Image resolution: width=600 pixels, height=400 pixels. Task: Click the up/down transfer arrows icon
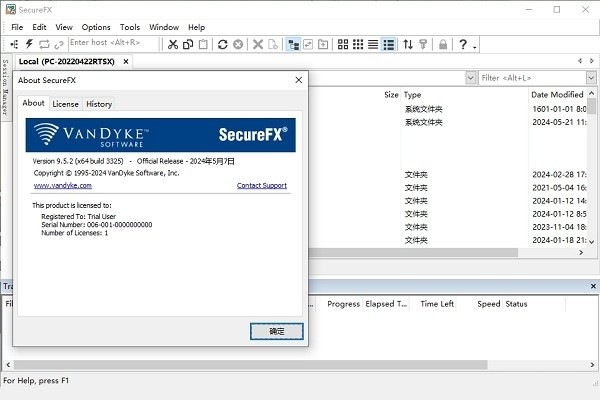[x=407, y=44]
